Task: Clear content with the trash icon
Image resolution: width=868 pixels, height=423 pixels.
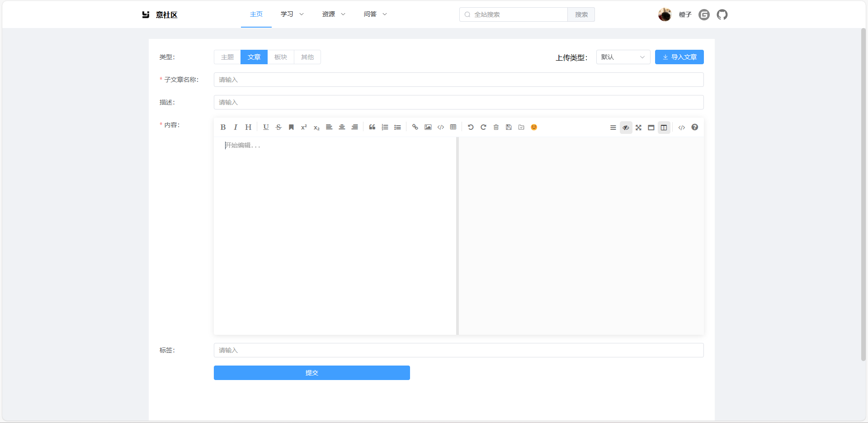Action: coord(496,127)
